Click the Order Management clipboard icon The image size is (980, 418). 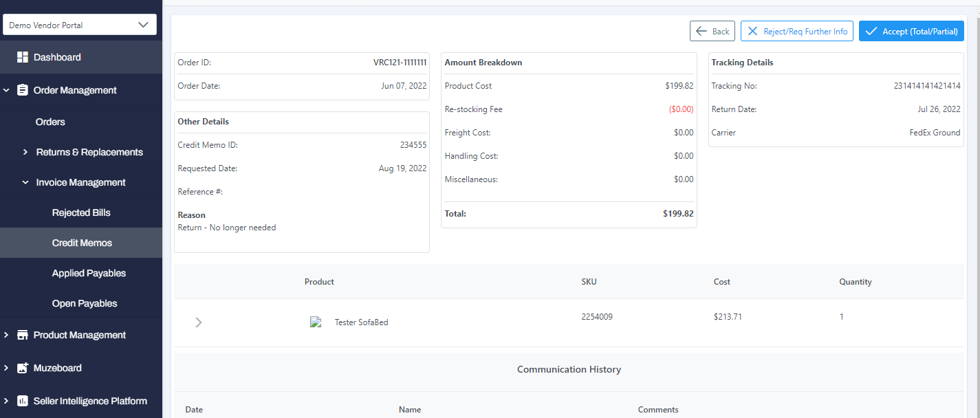coord(23,90)
